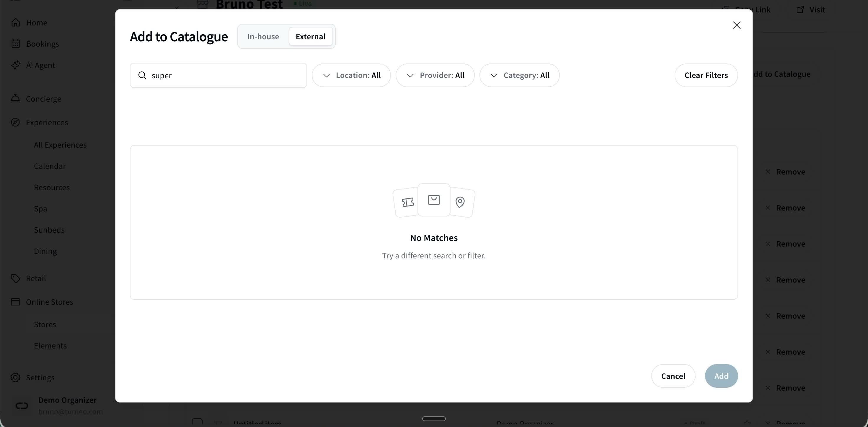
Task: Cancel the Add to Catalogue dialog
Action: 673,376
